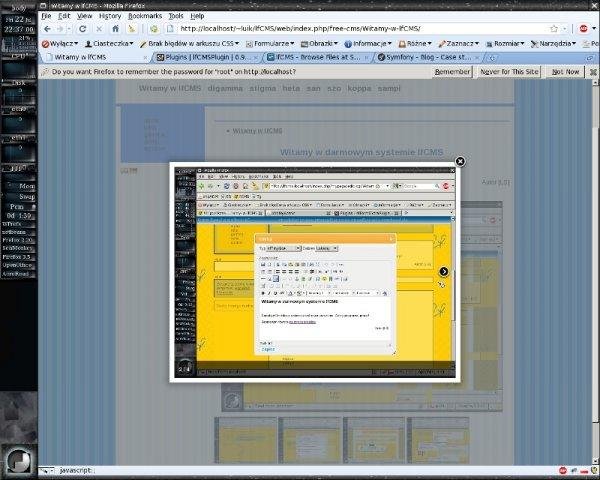Click the Adblock icon in the status bar
The width and height of the screenshot is (600, 480).
[x=563, y=470]
